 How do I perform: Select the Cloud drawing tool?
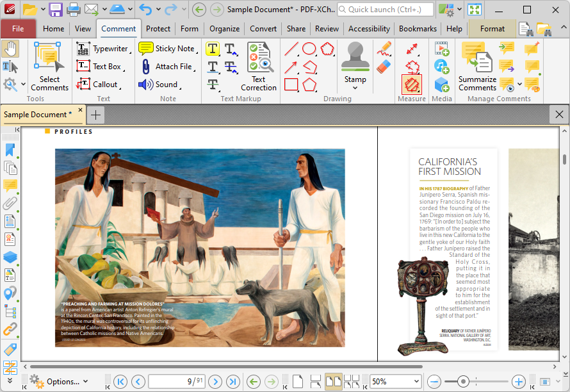(327, 49)
